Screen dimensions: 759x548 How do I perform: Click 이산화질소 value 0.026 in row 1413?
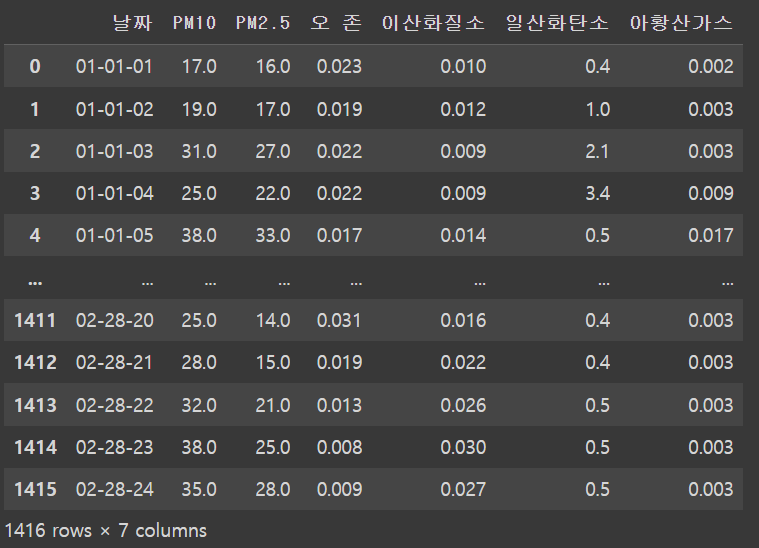point(463,405)
